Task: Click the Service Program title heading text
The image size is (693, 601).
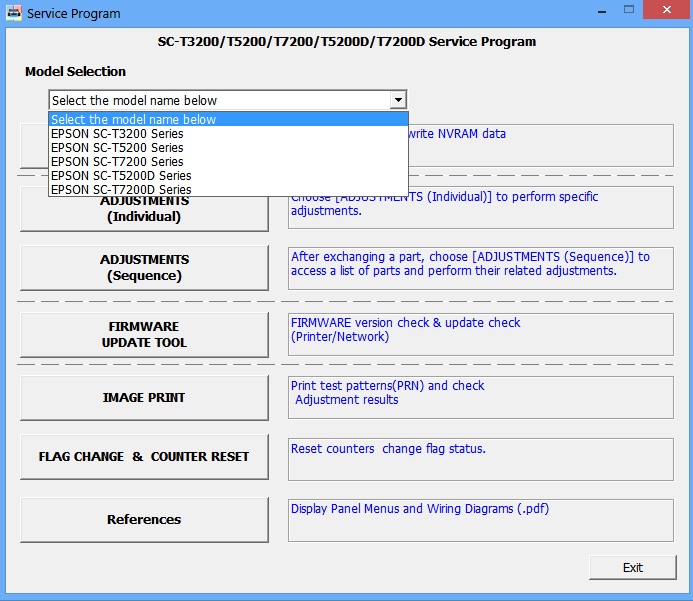Action: [346, 42]
